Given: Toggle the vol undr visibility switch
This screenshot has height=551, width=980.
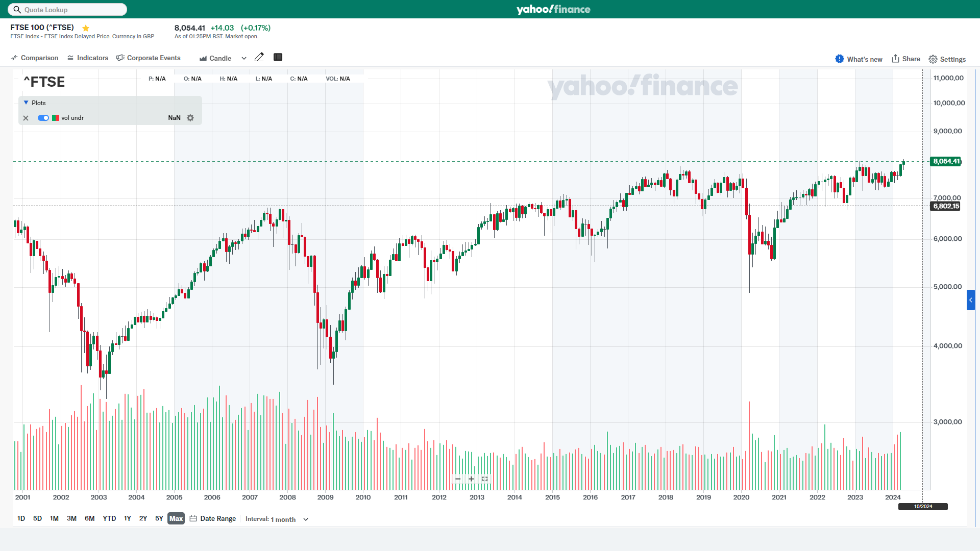Looking at the screenshot, I should pyautogui.click(x=43, y=118).
